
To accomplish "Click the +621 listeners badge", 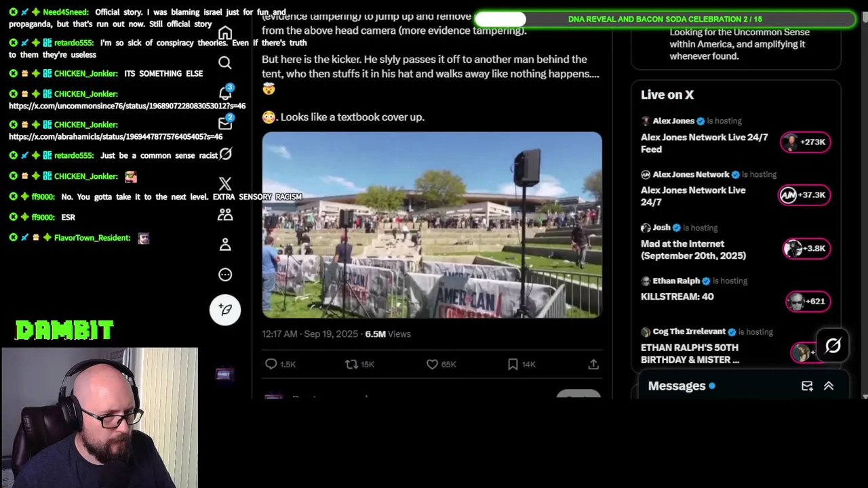I will (x=808, y=301).
